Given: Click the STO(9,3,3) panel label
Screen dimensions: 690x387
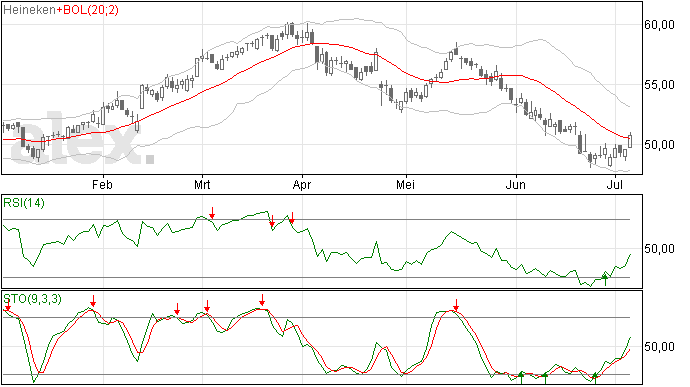Looking at the screenshot, I should coord(32,299).
